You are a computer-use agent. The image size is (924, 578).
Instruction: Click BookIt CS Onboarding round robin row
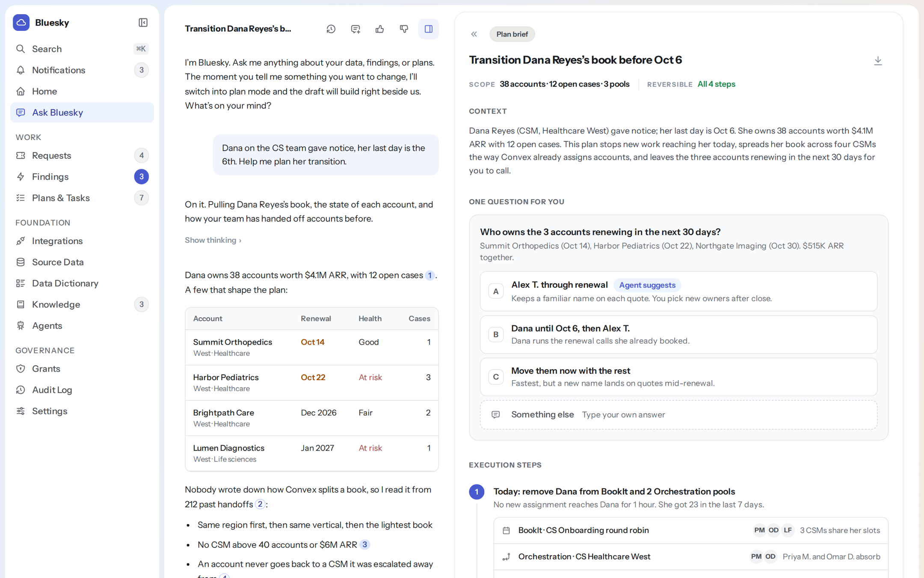point(691,530)
